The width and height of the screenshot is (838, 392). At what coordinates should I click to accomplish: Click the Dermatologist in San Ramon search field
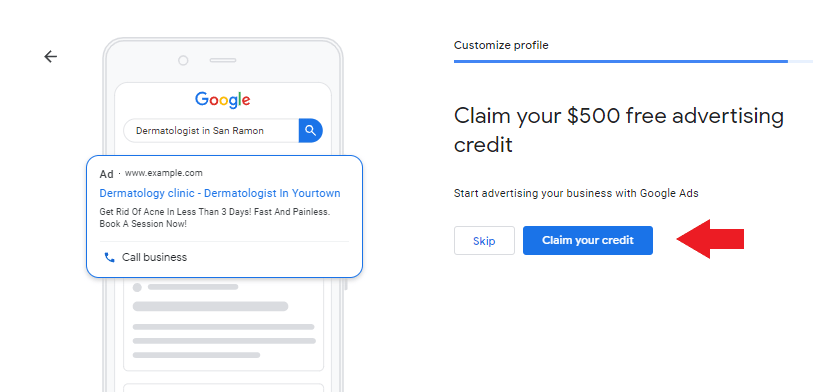pos(211,130)
